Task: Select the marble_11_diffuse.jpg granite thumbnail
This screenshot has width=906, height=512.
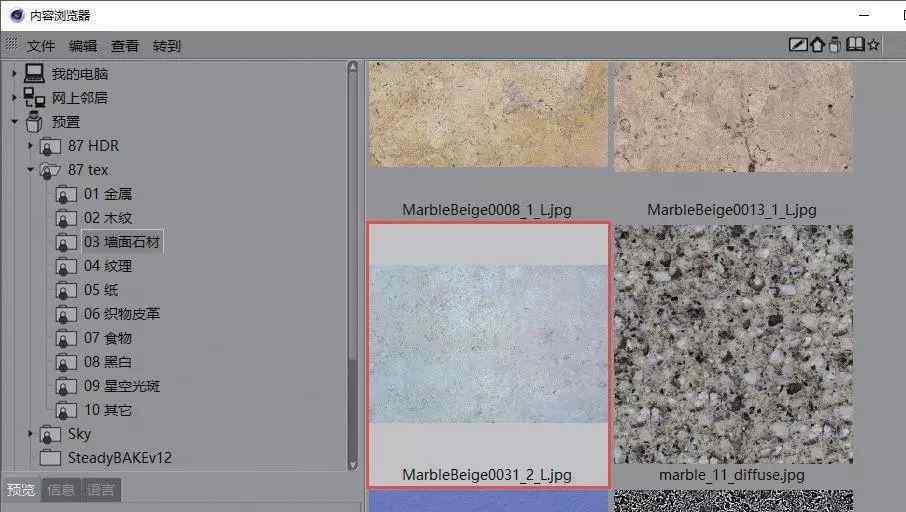Action: [x=733, y=344]
